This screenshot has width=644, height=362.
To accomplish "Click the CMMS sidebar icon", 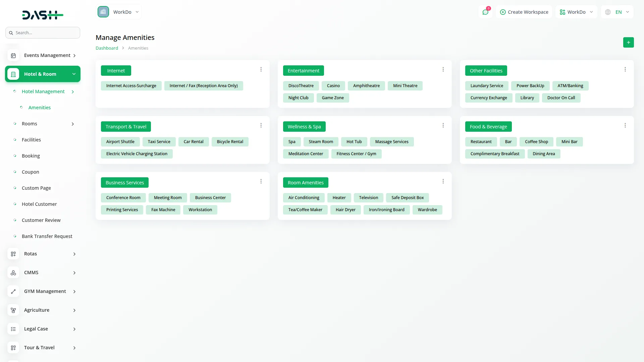I will tap(13, 273).
